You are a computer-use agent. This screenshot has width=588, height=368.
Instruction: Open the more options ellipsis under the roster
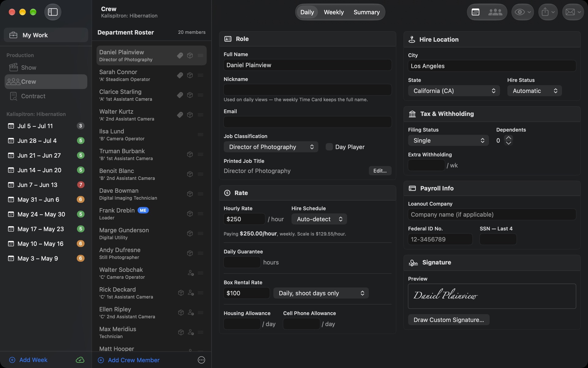pos(201,360)
